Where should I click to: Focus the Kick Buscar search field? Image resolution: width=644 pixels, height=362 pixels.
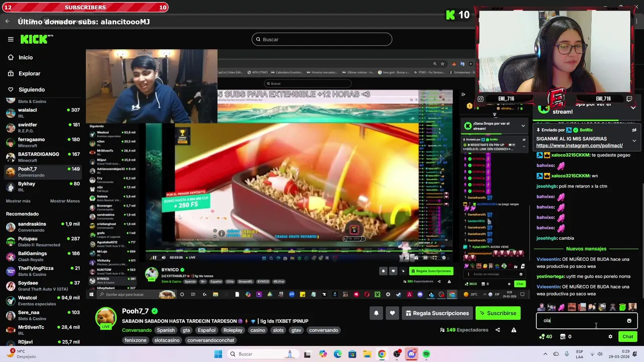click(x=322, y=39)
